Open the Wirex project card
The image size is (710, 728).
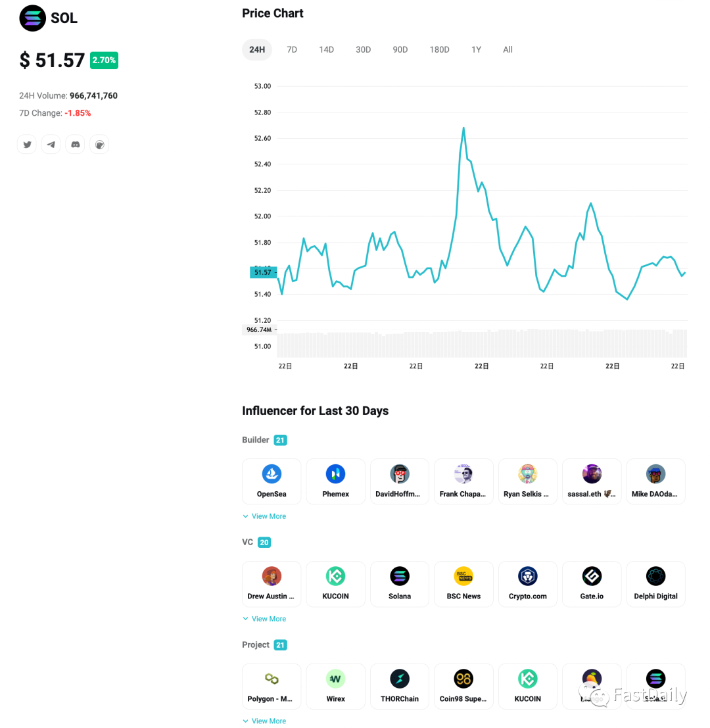335,686
